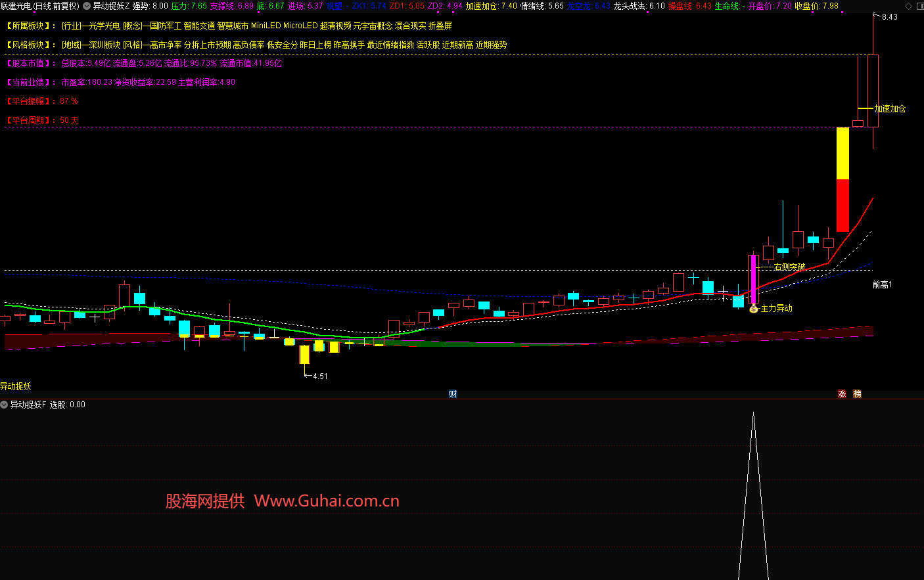Click the magenta 主力异动 candlestick
This screenshot has height=580, width=924.
pyautogui.click(x=754, y=279)
